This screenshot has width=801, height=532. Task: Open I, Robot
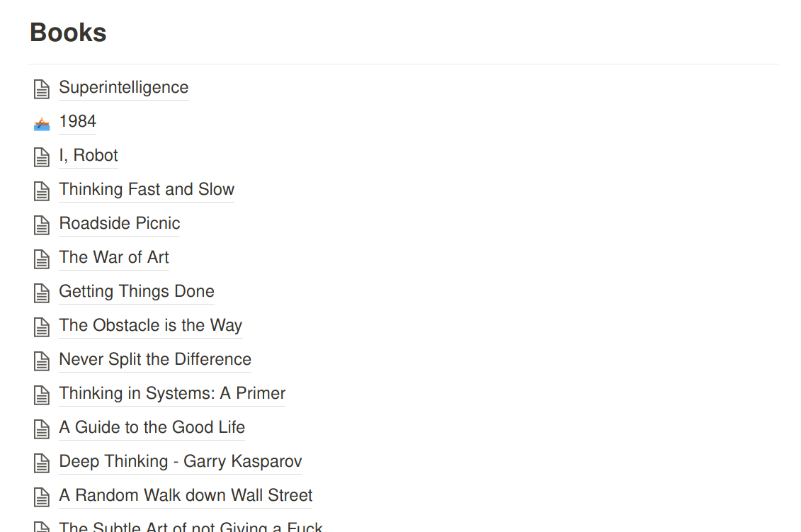[89, 155]
